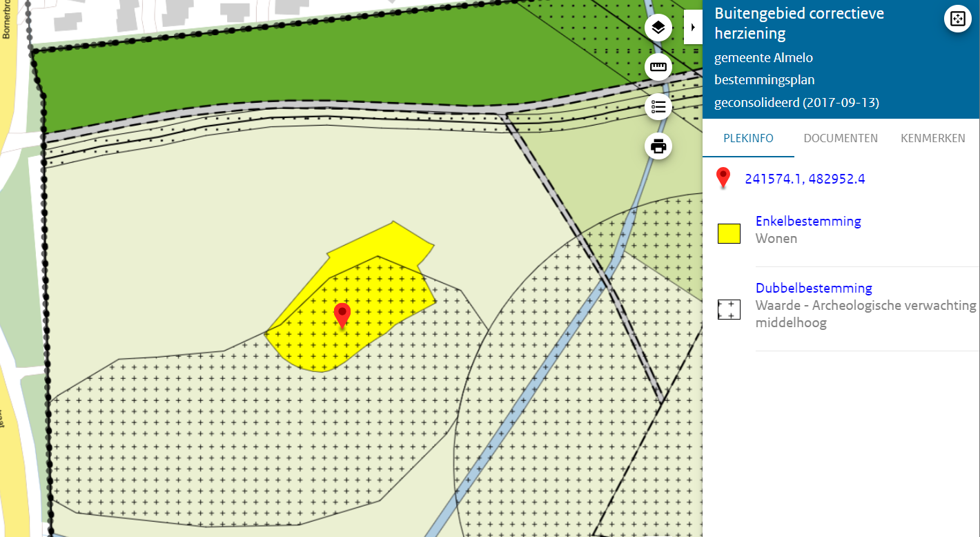Open the Dubbelbestemming link

pyautogui.click(x=814, y=288)
